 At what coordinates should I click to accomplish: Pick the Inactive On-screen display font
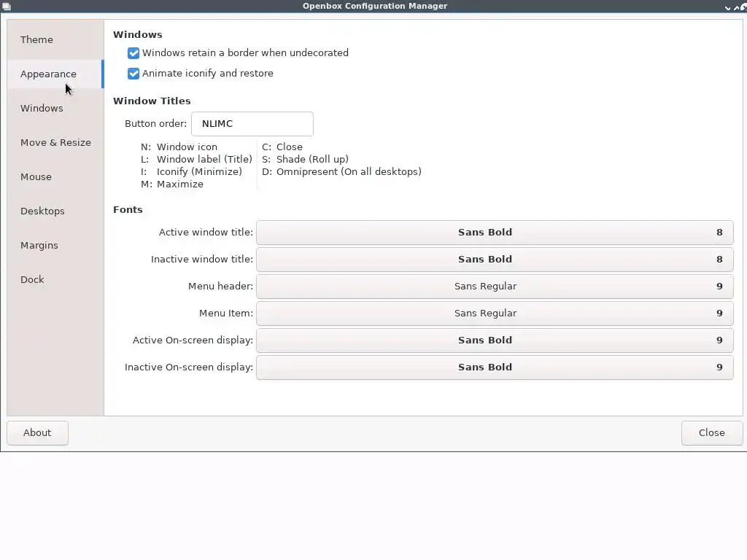495,367
